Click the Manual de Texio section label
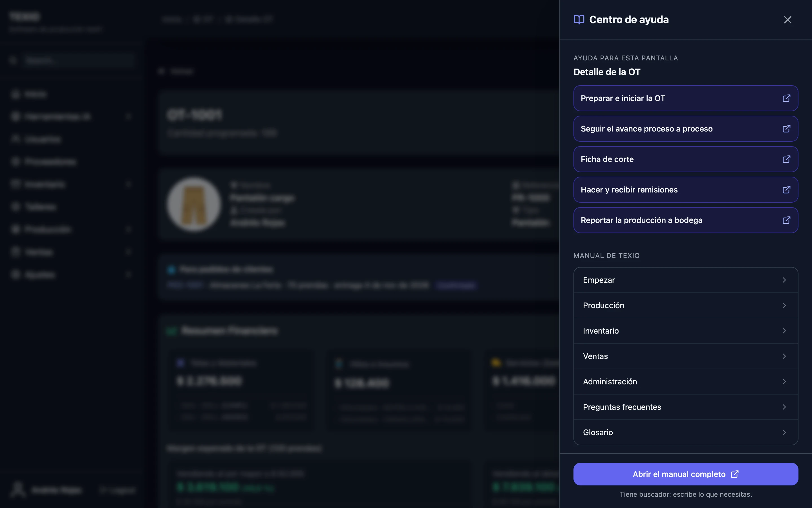The height and width of the screenshot is (508, 812). coord(606,256)
